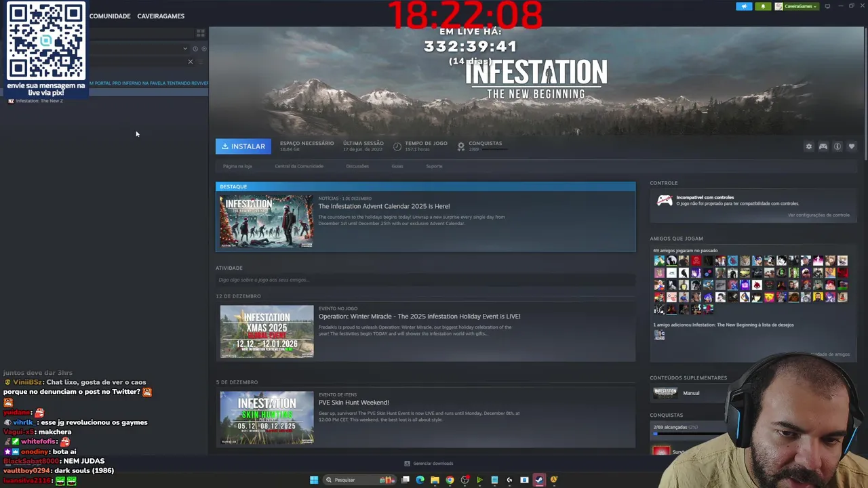Sort library by recent activity clock icon

(x=195, y=49)
